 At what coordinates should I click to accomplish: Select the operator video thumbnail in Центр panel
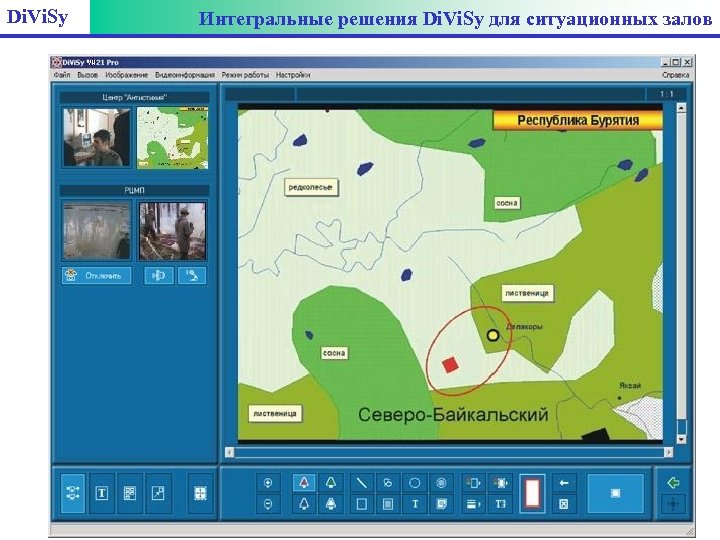coord(96,137)
